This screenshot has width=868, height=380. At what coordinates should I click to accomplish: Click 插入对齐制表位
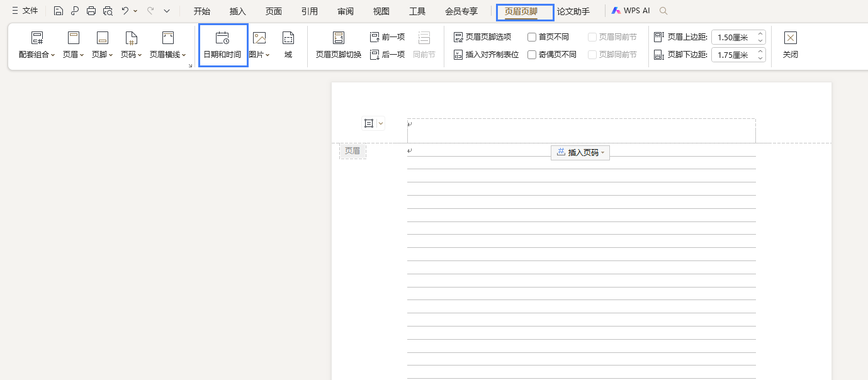(487, 55)
